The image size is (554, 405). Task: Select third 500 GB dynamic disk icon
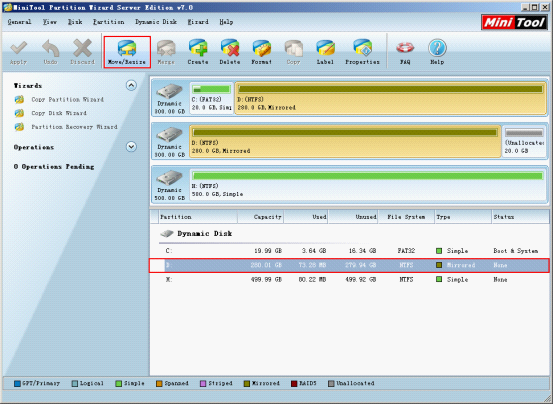pyautogui.click(x=170, y=178)
